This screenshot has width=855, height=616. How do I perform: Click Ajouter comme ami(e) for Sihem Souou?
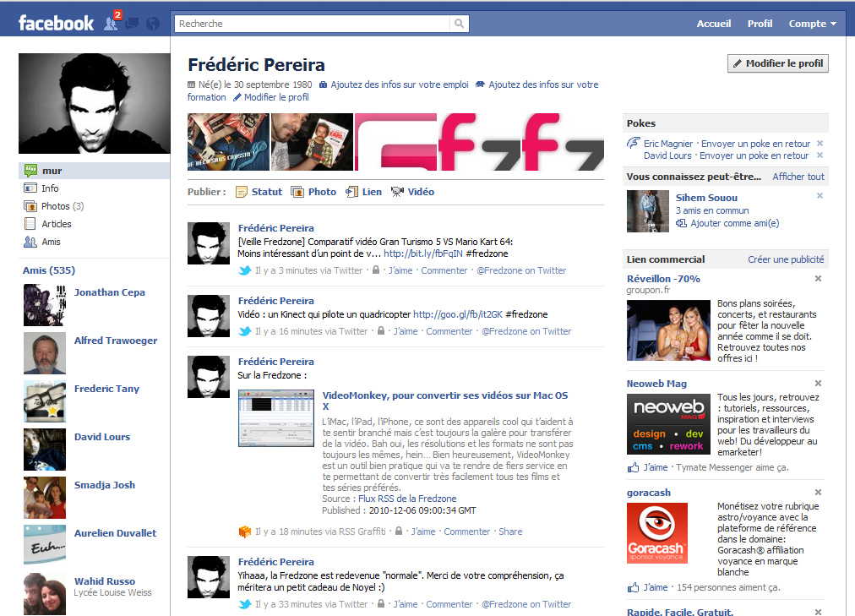pyautogui.click(x=734, y=223)
